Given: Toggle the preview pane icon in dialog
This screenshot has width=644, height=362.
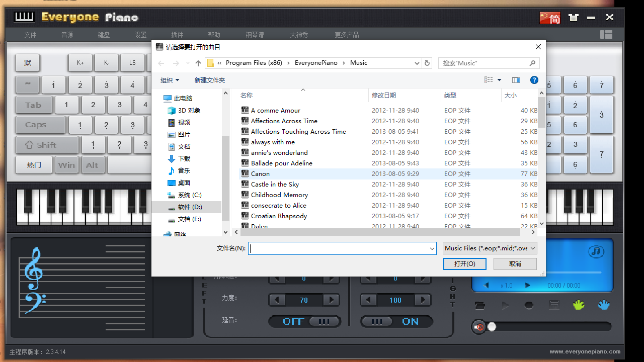Looking at the screenshot, I should point(516,80).
